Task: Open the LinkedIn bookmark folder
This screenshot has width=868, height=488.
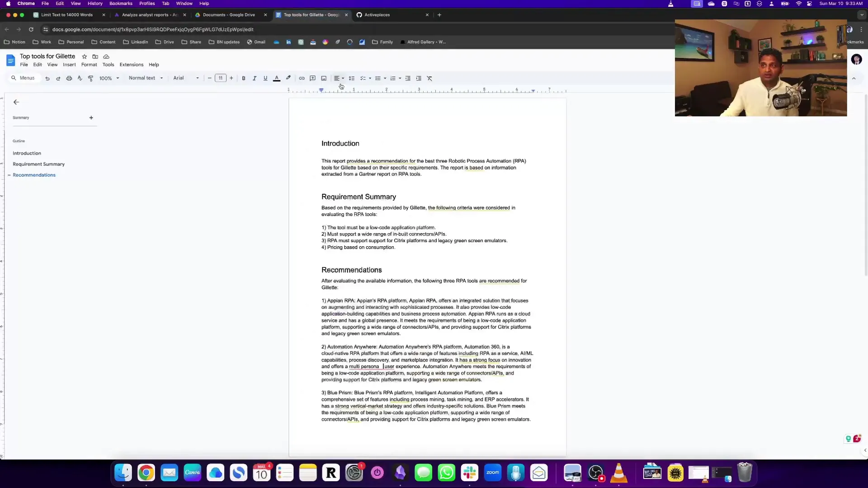Action: click(136, 42)
